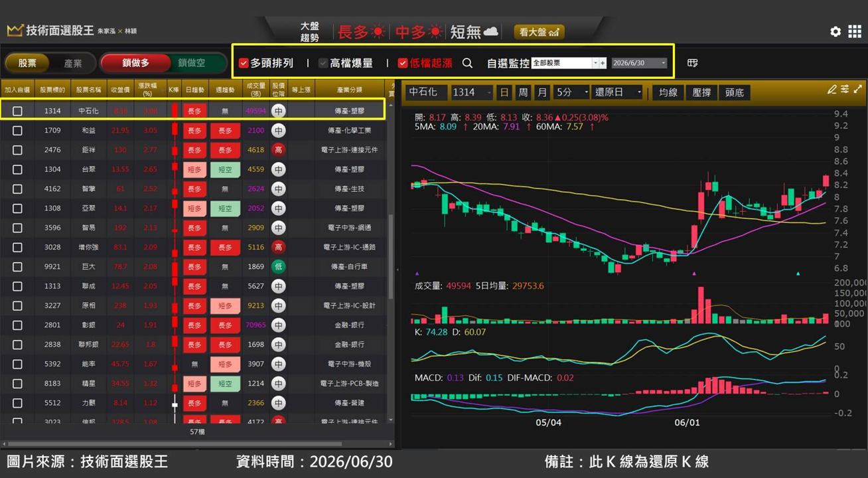868x478 pixels.
Task: Click the 高 price-level badge for 3028
Action: coord(279,247)
